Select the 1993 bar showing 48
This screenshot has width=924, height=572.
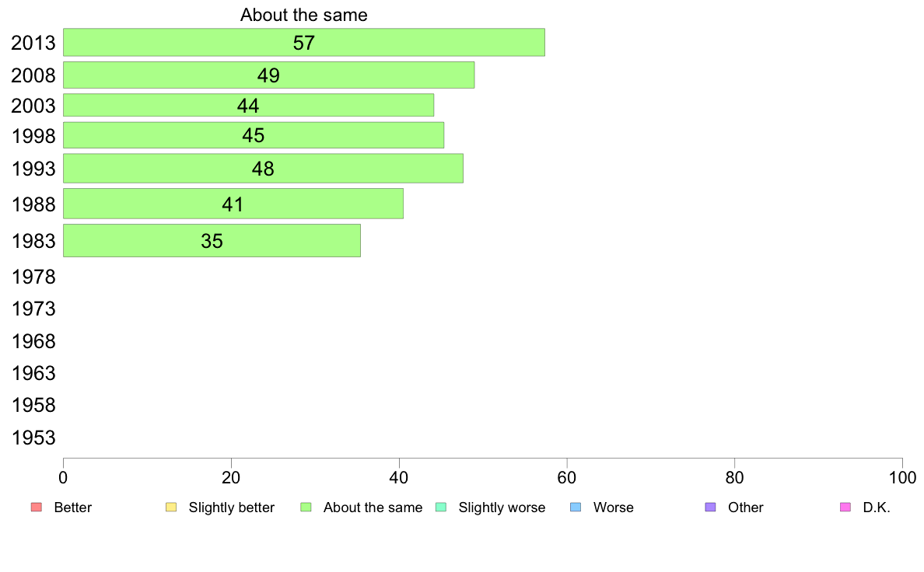(x=264, y=169)
